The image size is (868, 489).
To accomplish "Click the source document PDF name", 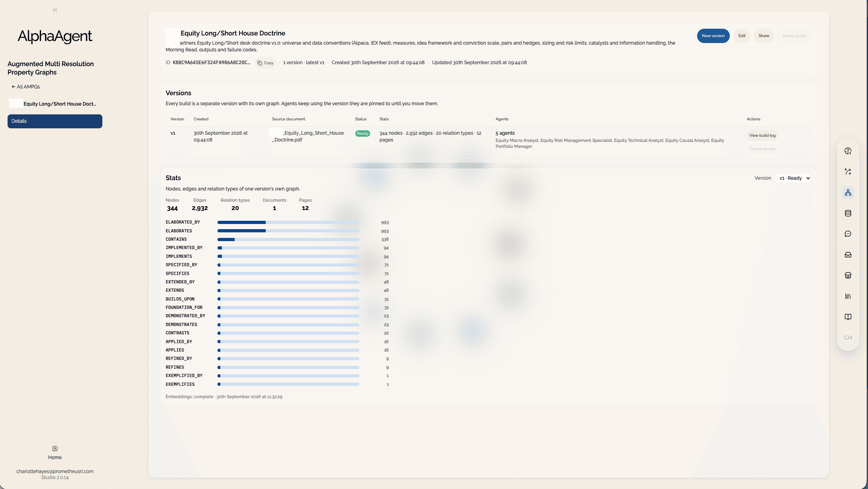I will [x=308, y=136].
